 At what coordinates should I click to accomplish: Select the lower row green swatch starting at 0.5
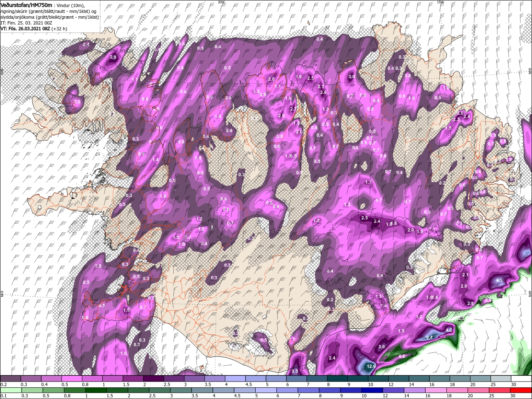53,390
